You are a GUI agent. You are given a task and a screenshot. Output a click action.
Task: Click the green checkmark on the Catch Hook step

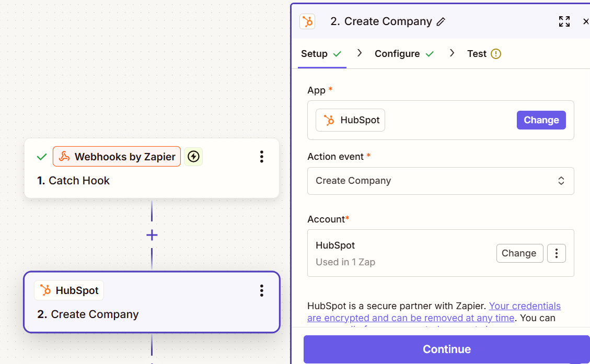[x=42, y=157]
